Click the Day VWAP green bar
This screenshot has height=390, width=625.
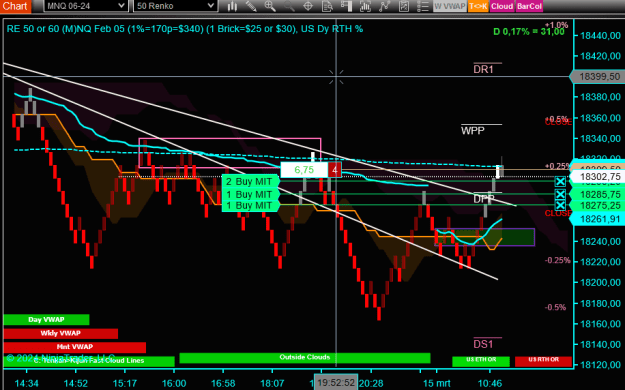point(46,319)
